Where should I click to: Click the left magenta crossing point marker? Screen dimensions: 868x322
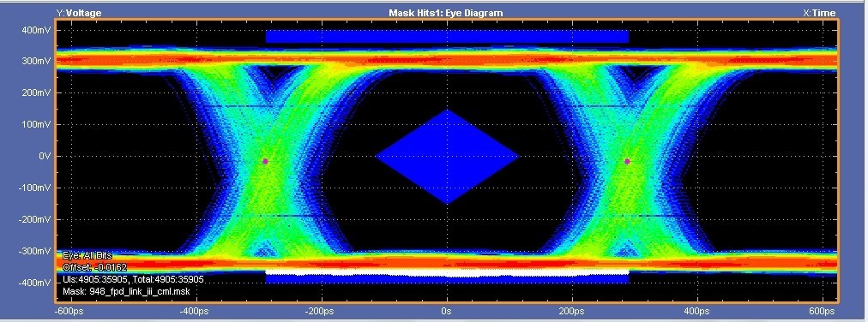point(265,161)
